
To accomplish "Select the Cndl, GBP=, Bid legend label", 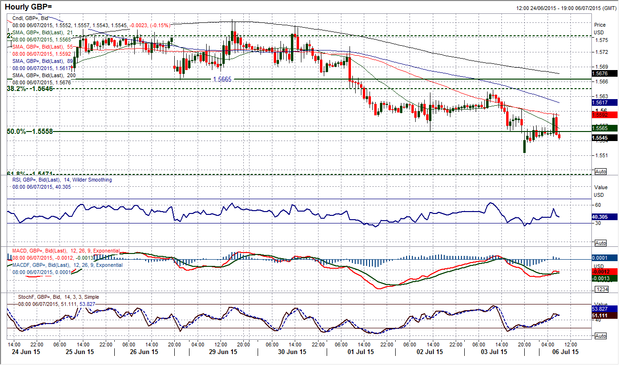I will pos(31,18).
